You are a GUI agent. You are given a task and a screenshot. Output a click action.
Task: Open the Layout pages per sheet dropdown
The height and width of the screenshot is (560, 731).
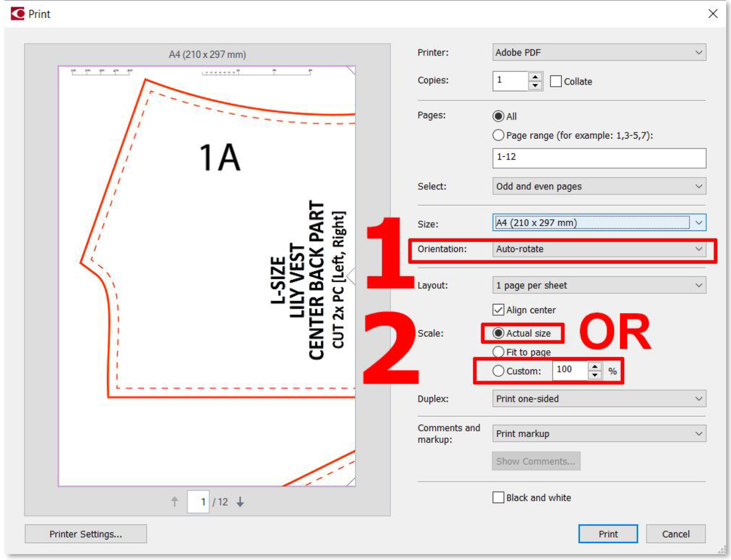pos(599,285)
